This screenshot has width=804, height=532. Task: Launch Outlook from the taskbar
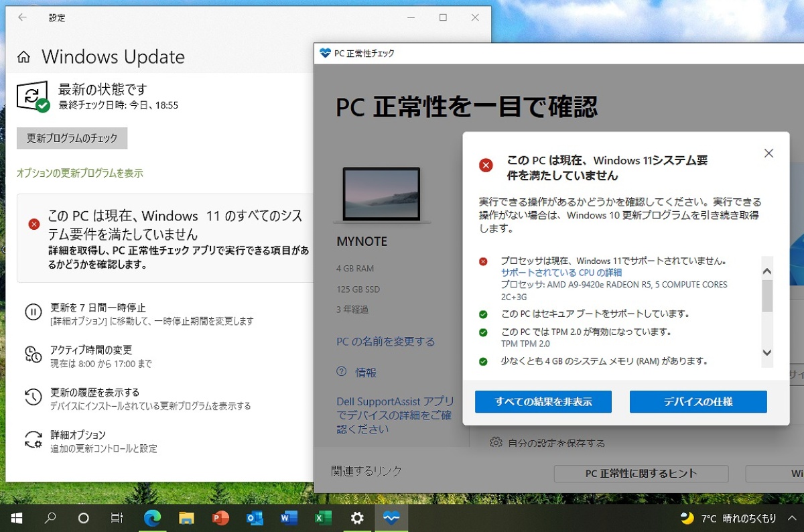[253, 517]
